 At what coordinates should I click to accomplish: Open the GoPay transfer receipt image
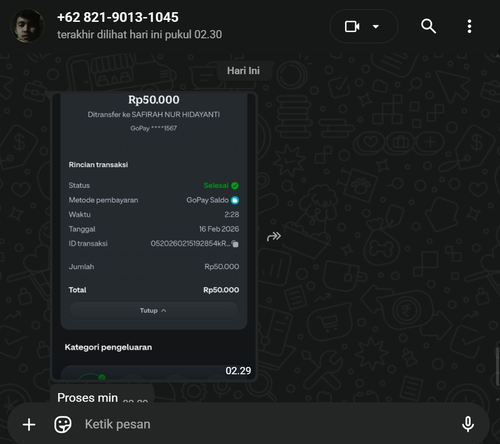coord(154,236)
